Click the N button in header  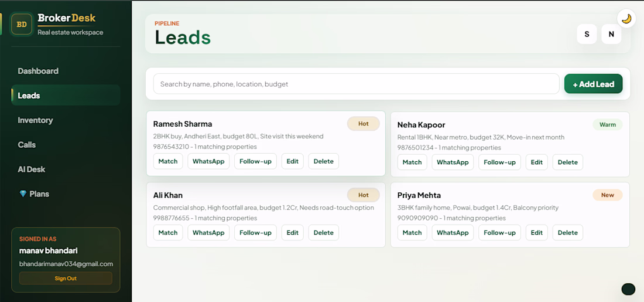[x=612, y=34]
